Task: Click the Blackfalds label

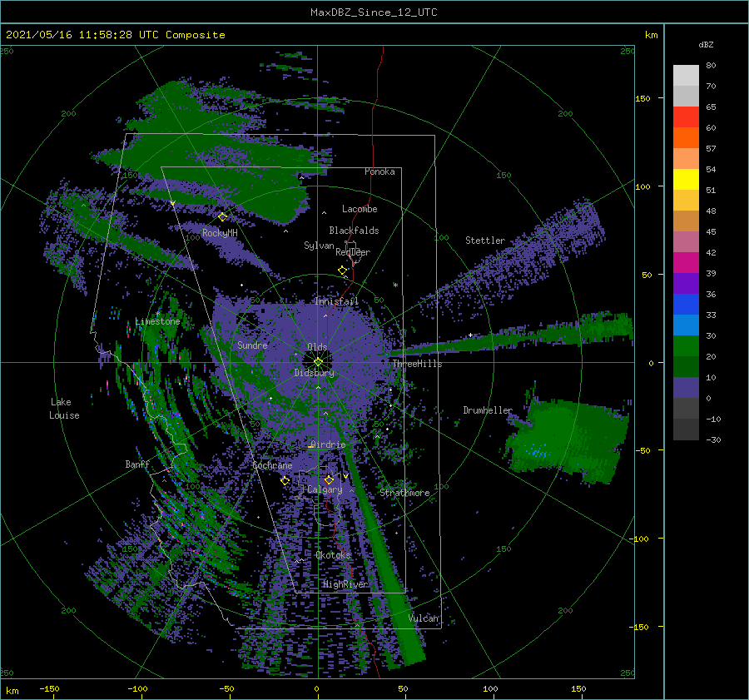Action: pyautogui.click(x=354, y=231)
